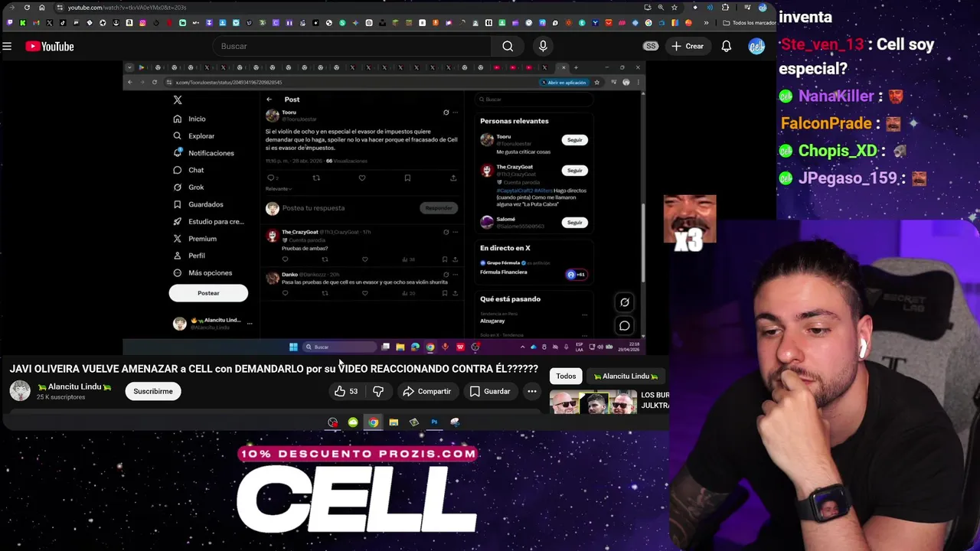Image resolution: width=980 pixels, height=551 pixels.
Task: Open three-dot menu on Tooru's post
Action: point(455,112)
